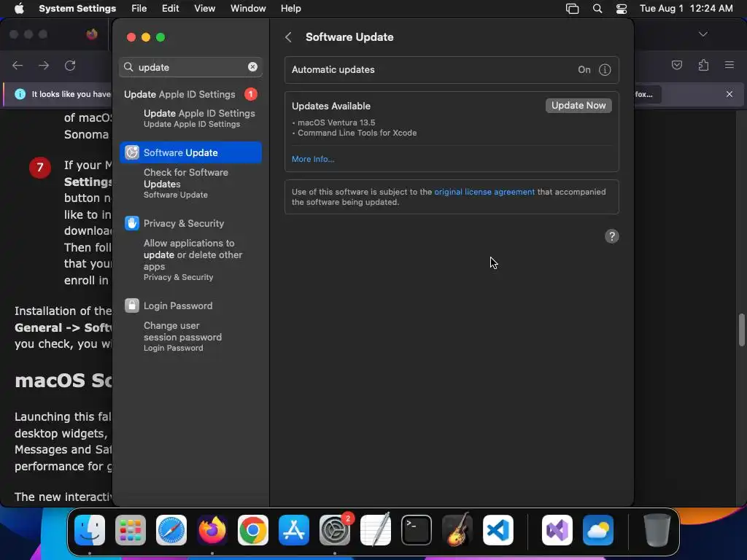Click Firefox back arrow button

18,65
